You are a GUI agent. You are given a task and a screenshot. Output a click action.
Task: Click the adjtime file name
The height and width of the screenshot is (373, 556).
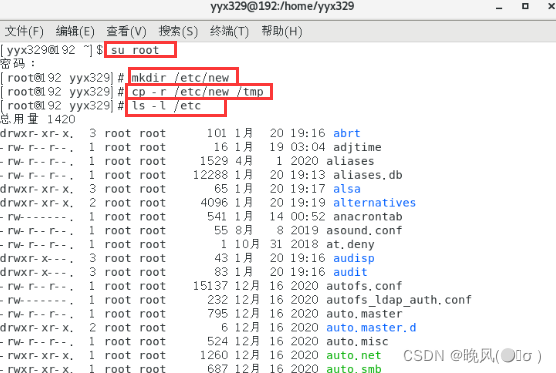pyautogui.click(x=357, y=147)
